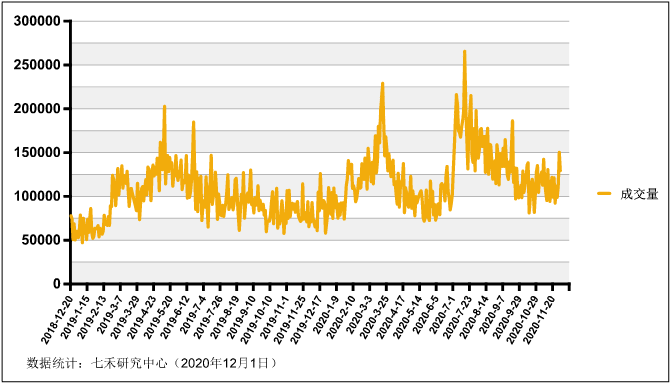Click the 50000 y-axis label
Image resolution: width=670 pixels, height=384 pixels.
click(41, 240)
